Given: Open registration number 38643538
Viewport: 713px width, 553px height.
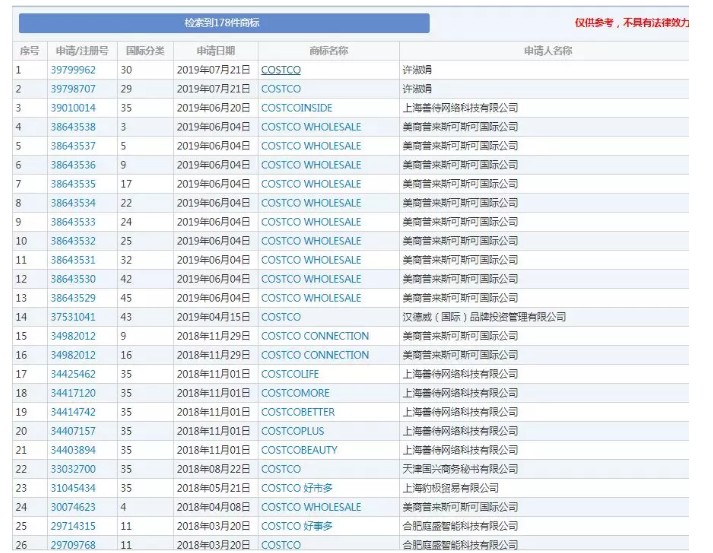Looking at the screenshot, I should click(73, 127).
